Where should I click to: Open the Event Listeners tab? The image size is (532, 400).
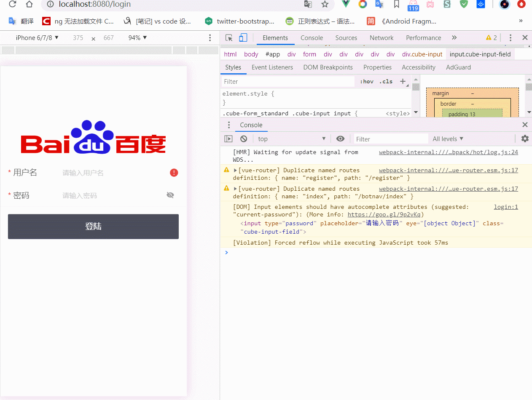[272, 67]
